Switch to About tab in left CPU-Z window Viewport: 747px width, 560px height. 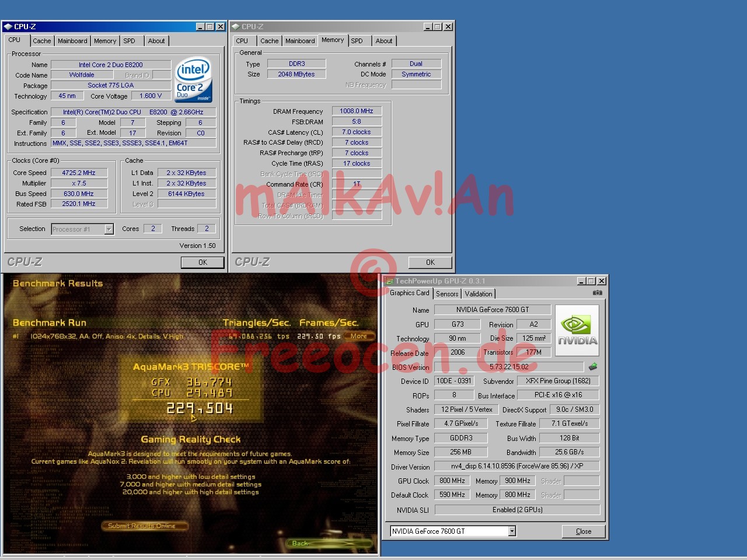156,41
